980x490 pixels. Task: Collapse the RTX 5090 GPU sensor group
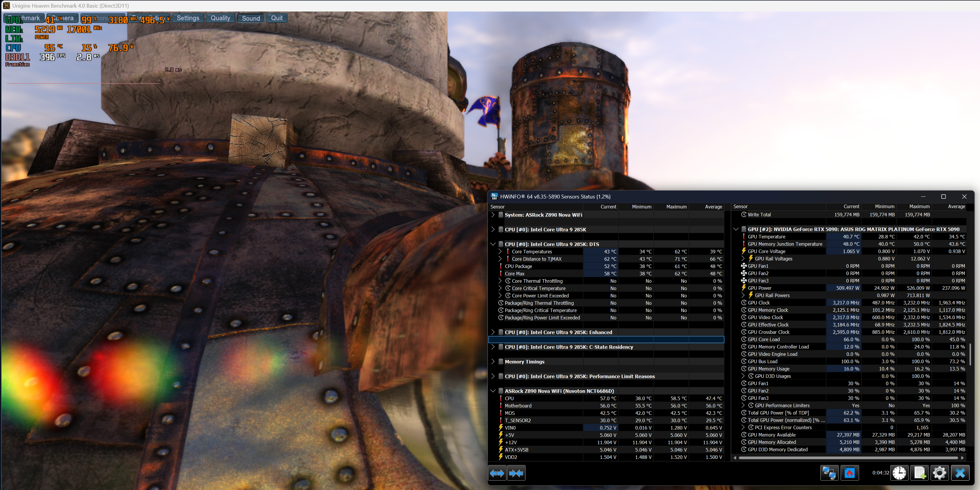point(736,229)
